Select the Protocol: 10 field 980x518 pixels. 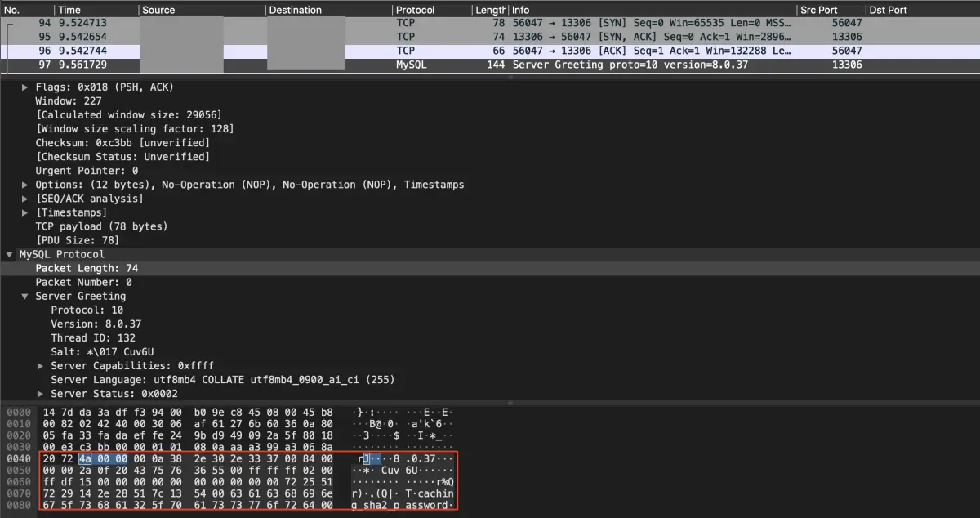[x=87, y=310]
